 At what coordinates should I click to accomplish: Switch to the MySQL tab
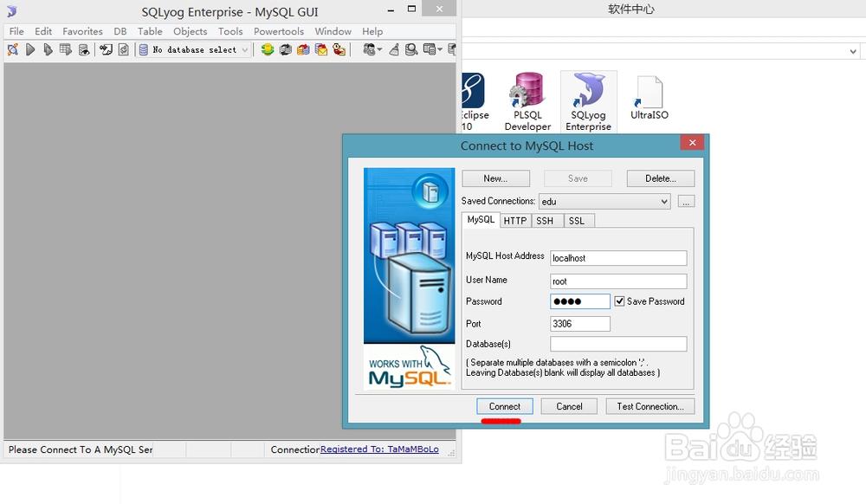pos(481,220)
